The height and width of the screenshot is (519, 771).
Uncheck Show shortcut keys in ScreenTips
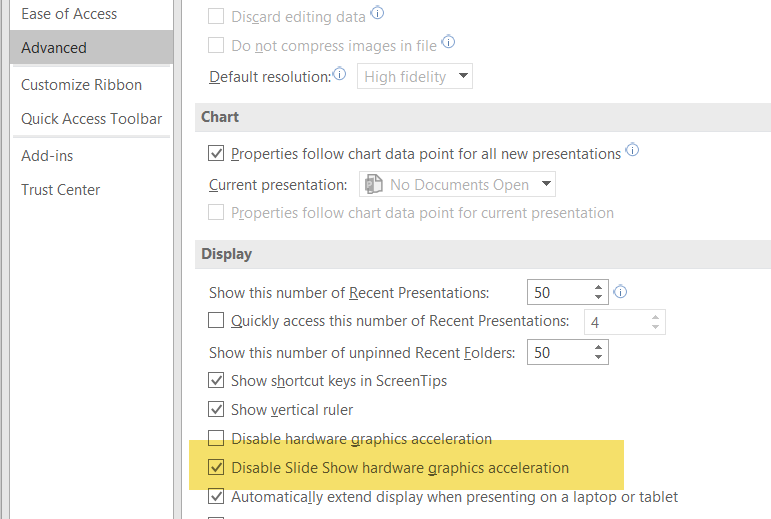click(216, 380)
